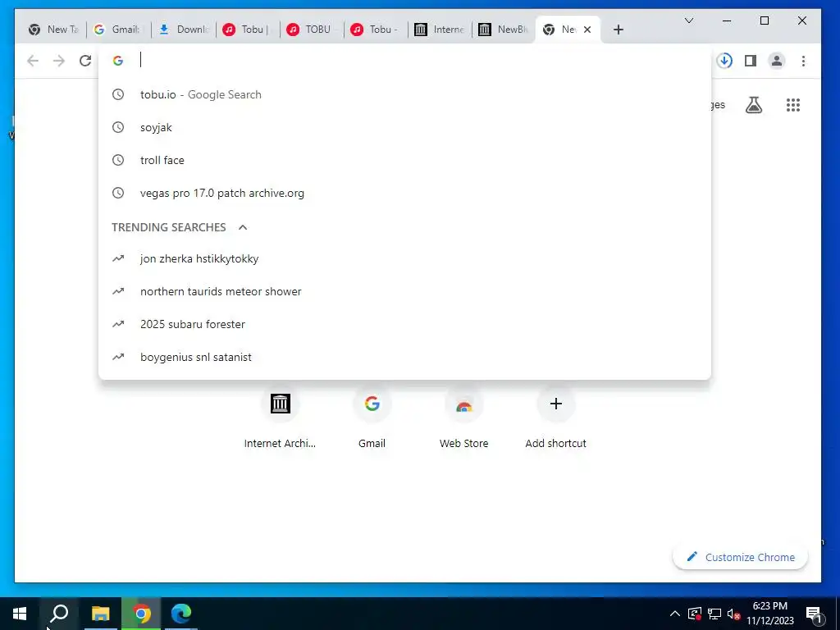The width and height of the screenshot is (840, 630).
Task: Click the Chrome taskbar icon
Action: (x=141, y=614)
